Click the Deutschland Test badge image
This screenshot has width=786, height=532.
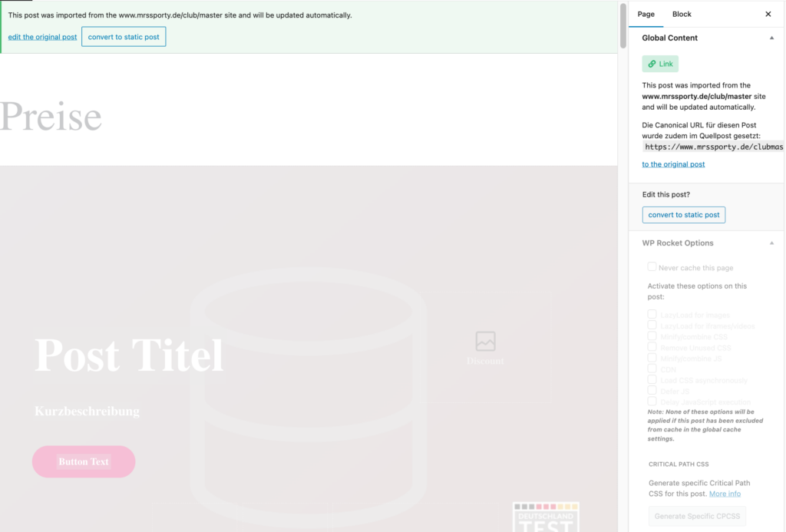[x=546, y=518]
